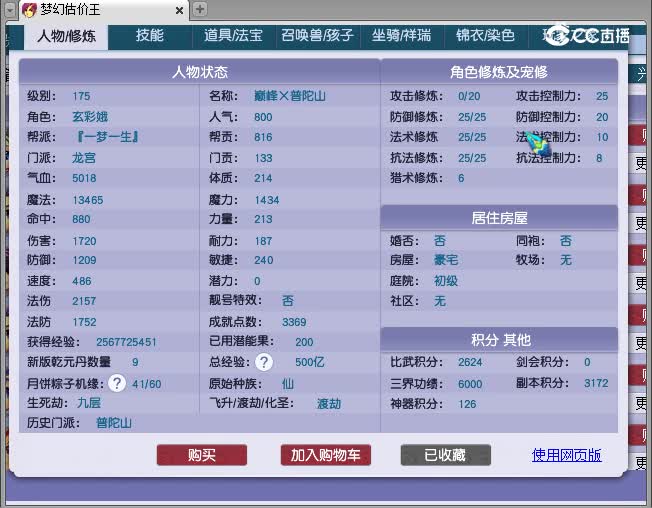The width and height of the screenshot is (652, 508).
Task: Click the 月饼粽子机缘 value 41/60
Action: 147,384
